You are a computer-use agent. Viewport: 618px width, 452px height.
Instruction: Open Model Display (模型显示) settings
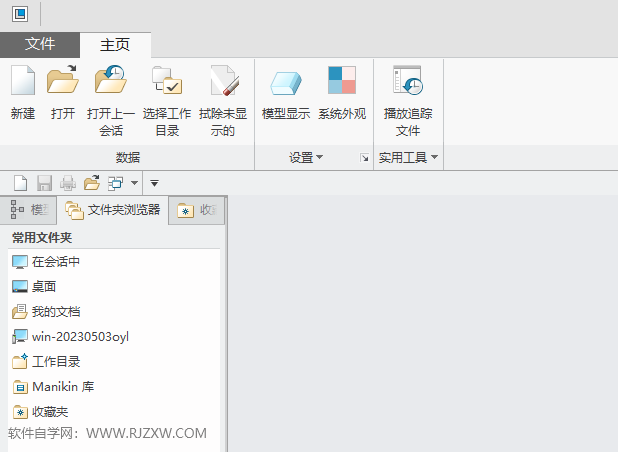pyautogui.click(x=286, y=83)
